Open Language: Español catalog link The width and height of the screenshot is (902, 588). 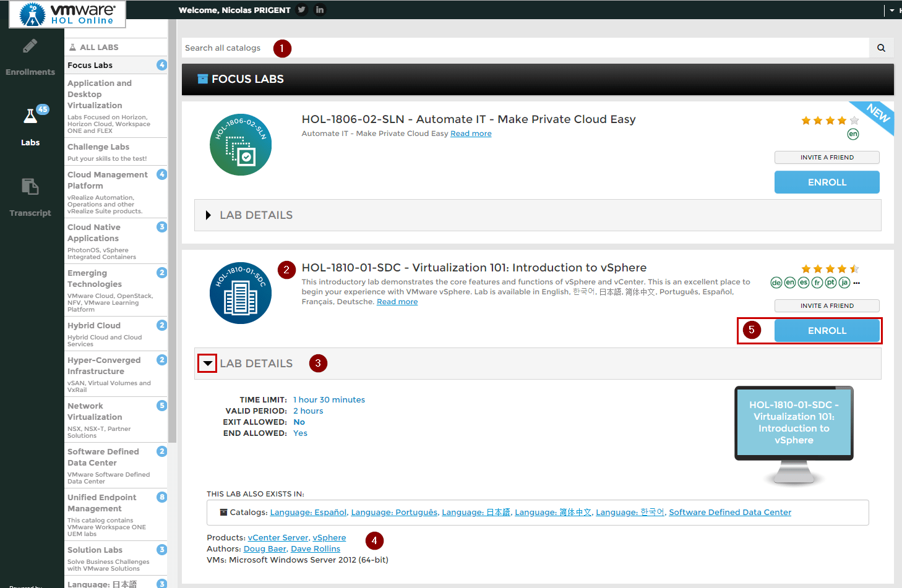(x=308, y=513)
